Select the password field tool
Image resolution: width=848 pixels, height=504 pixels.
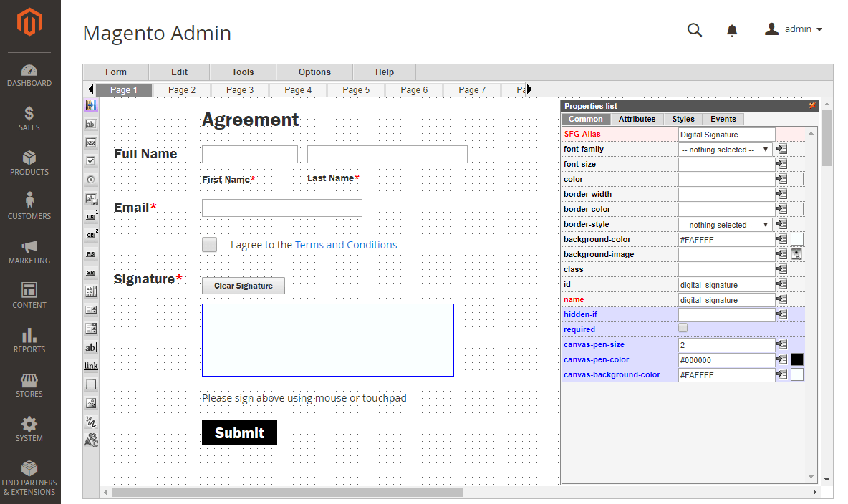[90, 142]
